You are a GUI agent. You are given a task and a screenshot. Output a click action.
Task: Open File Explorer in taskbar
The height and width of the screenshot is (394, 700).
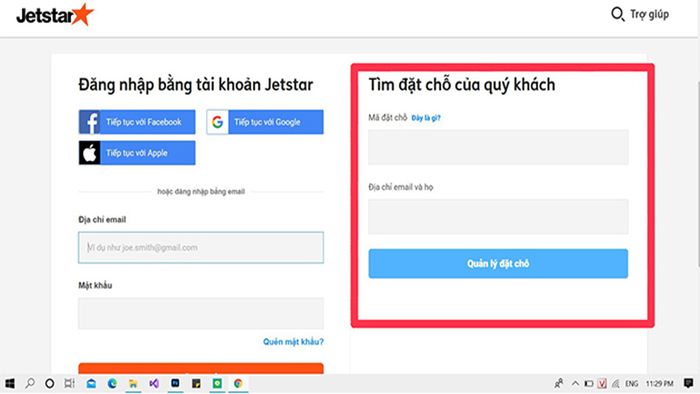[x=133, y=383]
